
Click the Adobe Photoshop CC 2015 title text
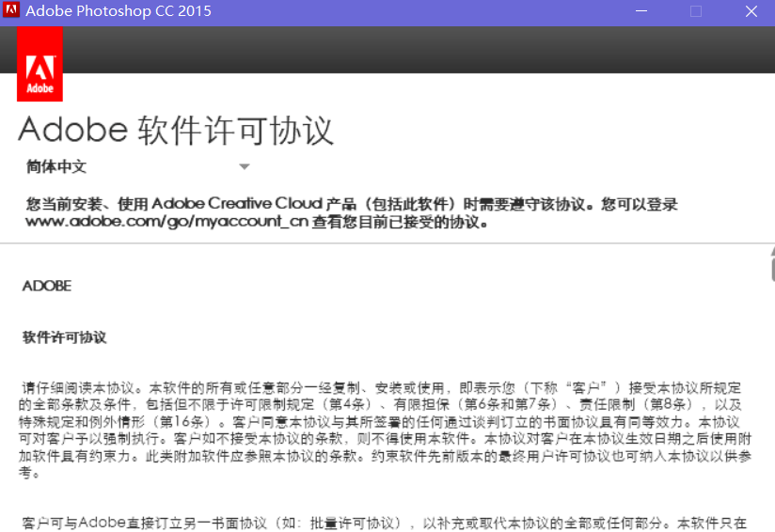point(119,12)
